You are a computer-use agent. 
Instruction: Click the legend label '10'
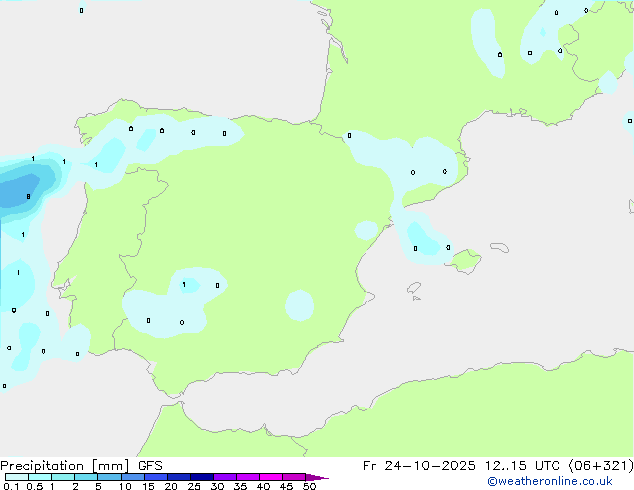pos(125,486)
